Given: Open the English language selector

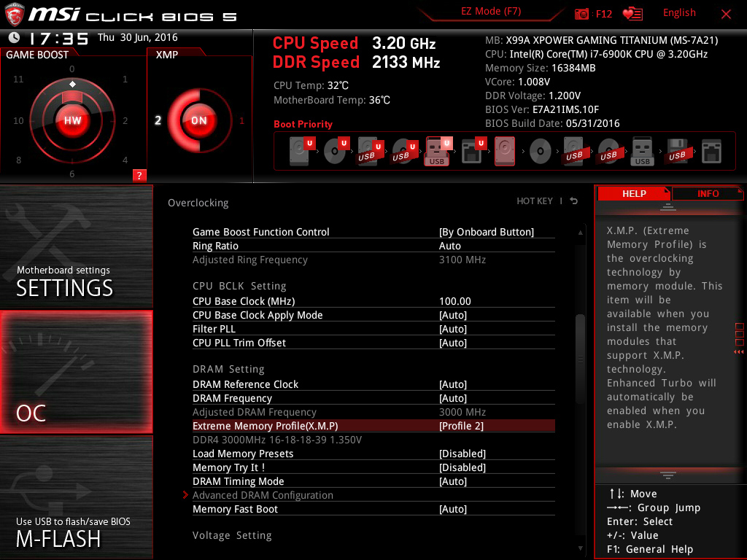Looking at the screenshot, I should tap(679, 13).
